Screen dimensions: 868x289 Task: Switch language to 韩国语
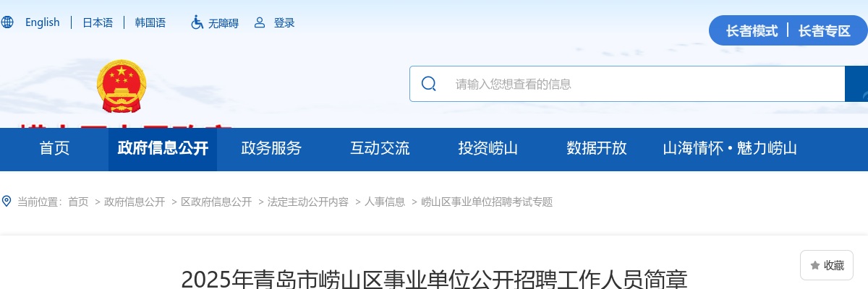(x=150, y=22)
